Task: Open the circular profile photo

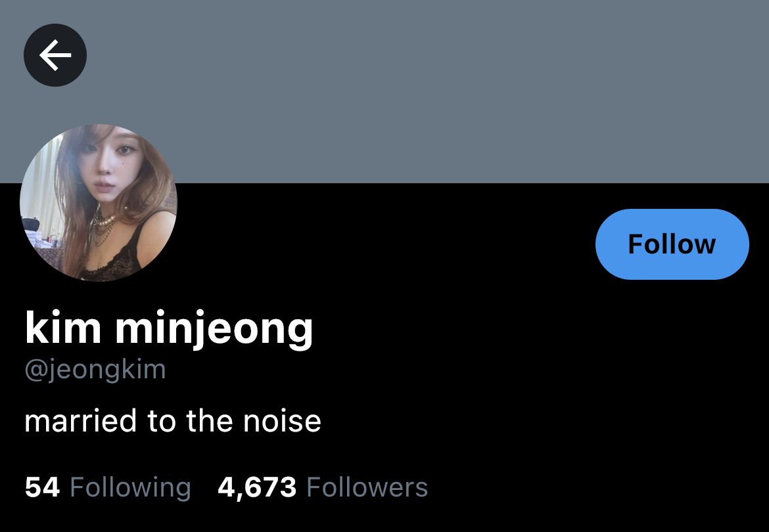Action: tap(99, 202)
